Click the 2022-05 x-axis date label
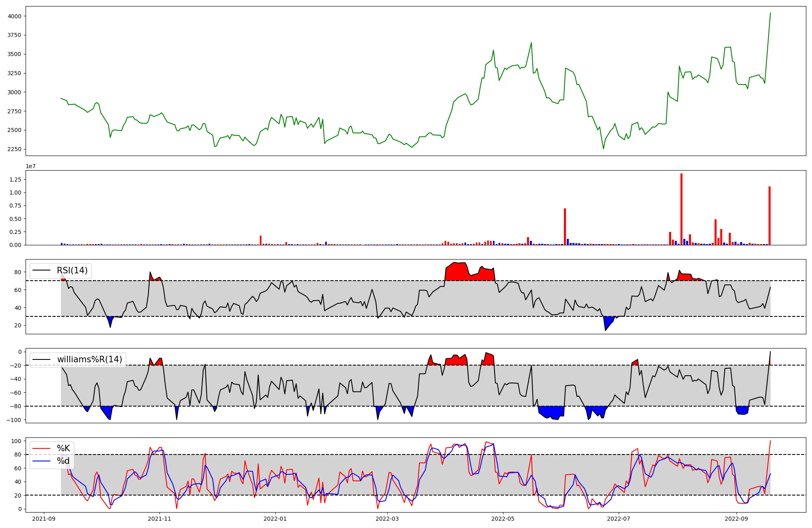This screenshot has width=812, height=528. pos(503,519)
